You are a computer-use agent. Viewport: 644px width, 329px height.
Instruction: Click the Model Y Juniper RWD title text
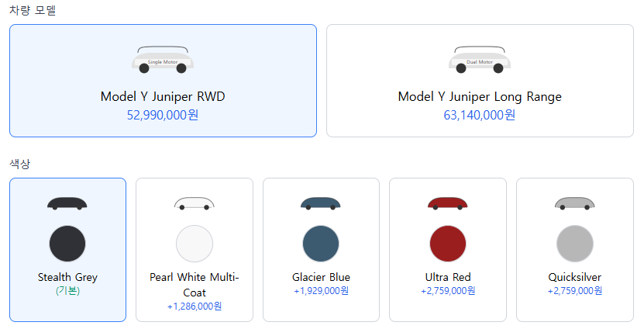pyautogui.click(x=163, y=97)
